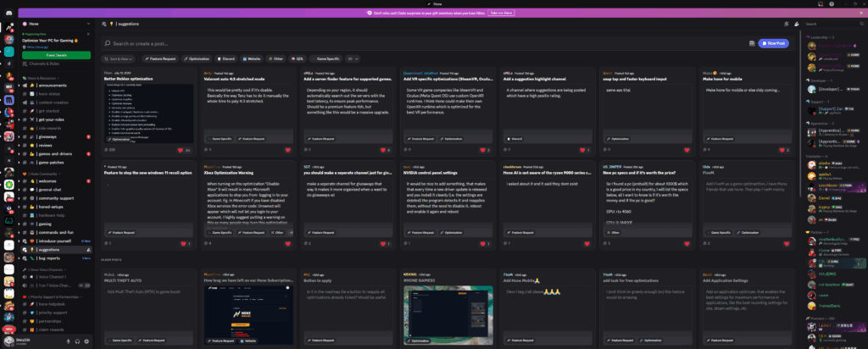Open the Sort & View dropdown
868x349 pixels.
click(118, 58)
